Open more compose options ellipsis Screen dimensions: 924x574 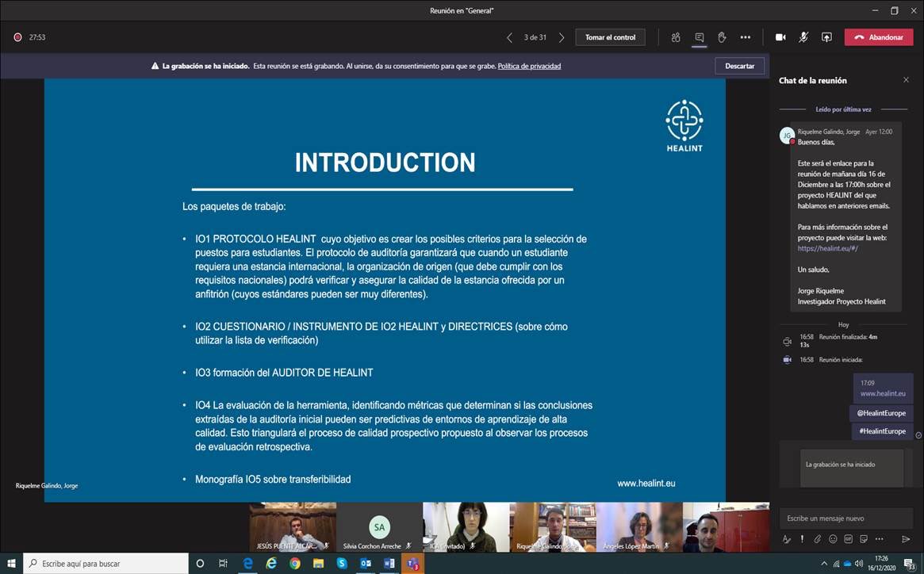pyautogui.click(x=880, y=538)
